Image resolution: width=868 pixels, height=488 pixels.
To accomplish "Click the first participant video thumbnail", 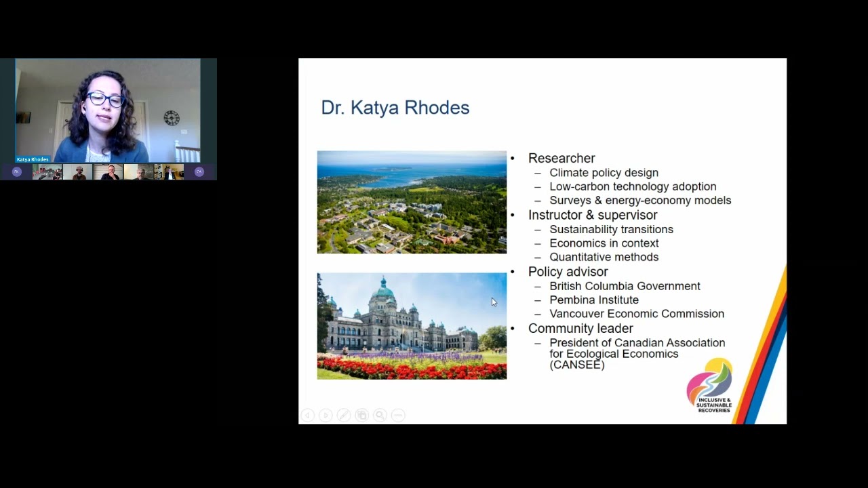I will (x=47, y=171).
